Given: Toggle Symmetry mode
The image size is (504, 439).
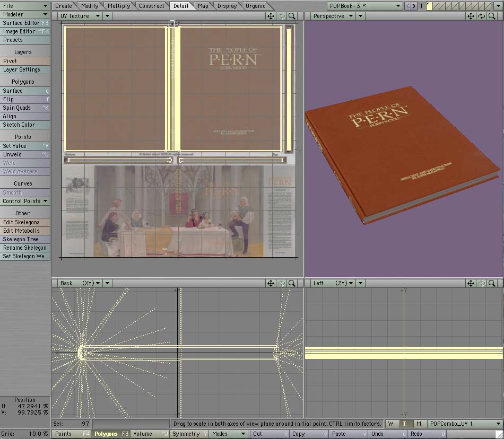Looking at the screenshot, I should tap(189, 434).
